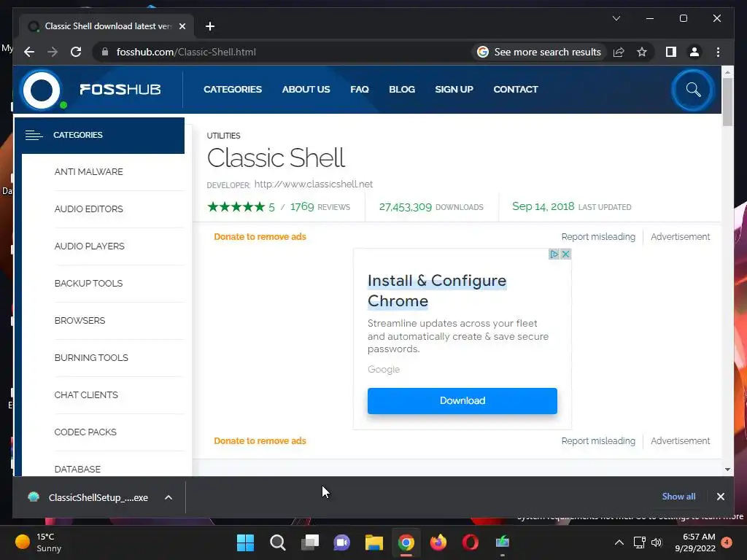Screen dimensions: 747x560
Task: Close the Chrome advertisement
Action: click(565, 254)
